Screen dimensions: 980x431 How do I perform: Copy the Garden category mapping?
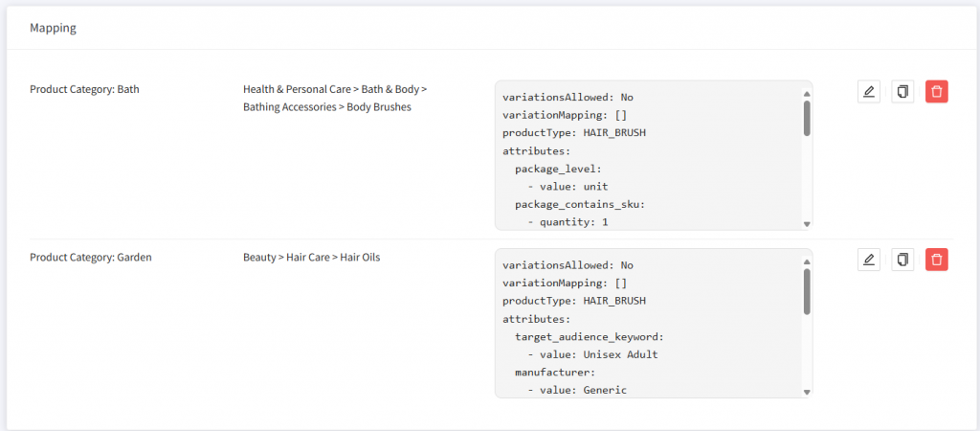pos(902,260)
